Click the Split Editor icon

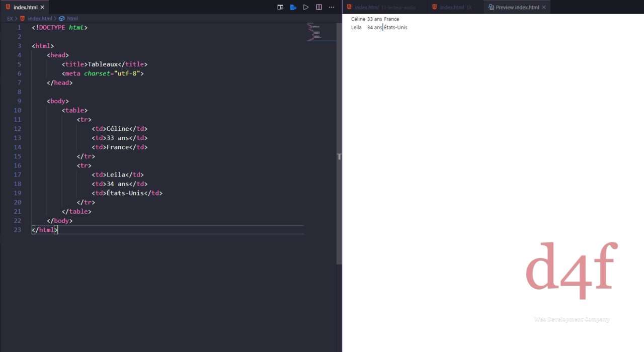(319, 7)
